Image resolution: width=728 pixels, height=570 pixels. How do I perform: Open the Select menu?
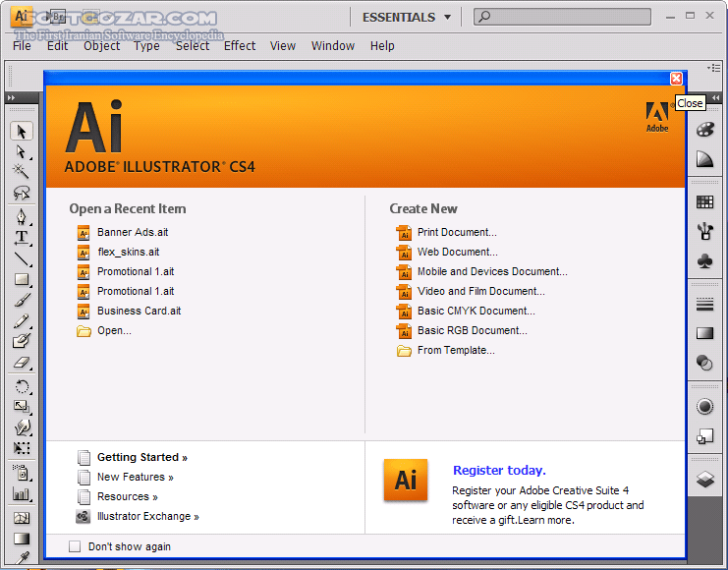pos(193,46)
